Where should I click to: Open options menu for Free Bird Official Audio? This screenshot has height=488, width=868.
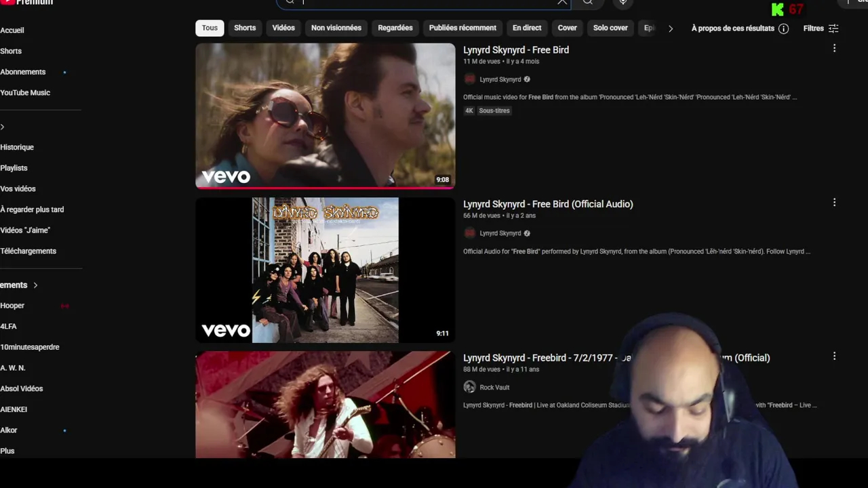tap(834, 203)
